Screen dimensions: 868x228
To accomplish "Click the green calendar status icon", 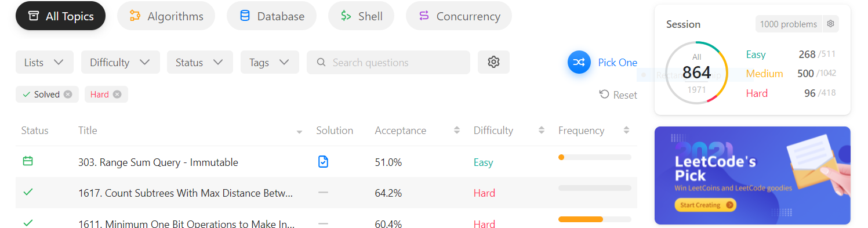I will coord(28,161).
